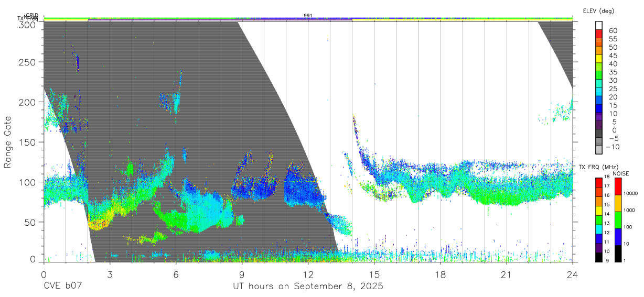Select the light gray bottom ELEV colorbar swatch
This screenshot has width=644, height=297.
tap(599, 150)
